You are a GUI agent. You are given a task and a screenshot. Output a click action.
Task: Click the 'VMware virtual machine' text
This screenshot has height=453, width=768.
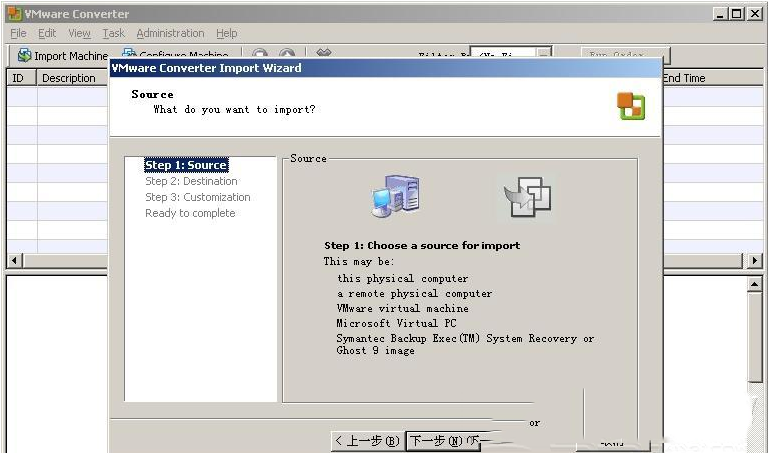403,309
